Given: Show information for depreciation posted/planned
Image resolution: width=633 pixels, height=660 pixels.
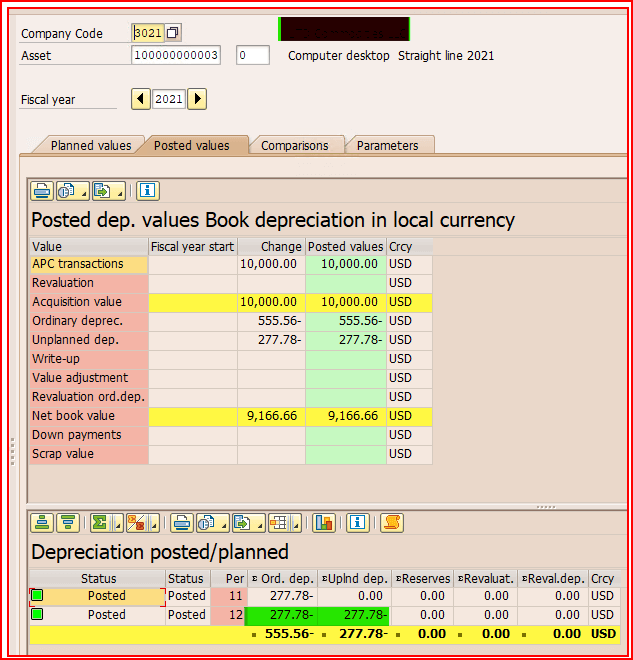Looking at the screenshot, I should pos(358,523).
